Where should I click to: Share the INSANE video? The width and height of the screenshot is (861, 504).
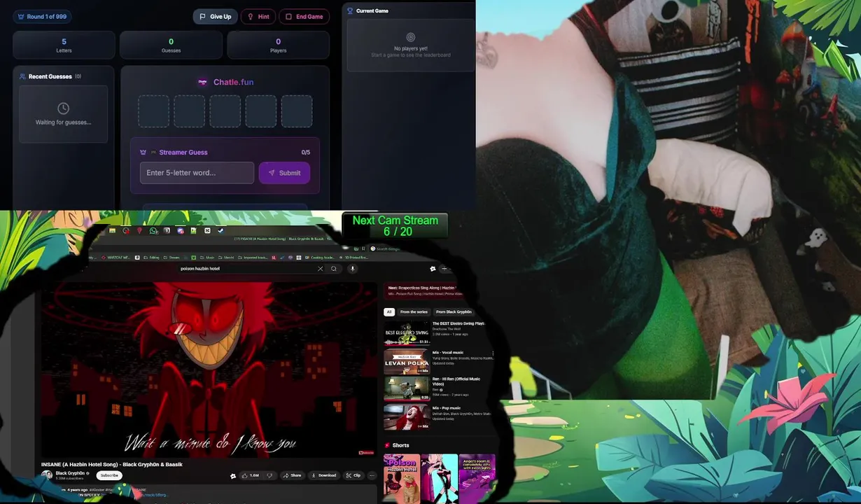292,475
